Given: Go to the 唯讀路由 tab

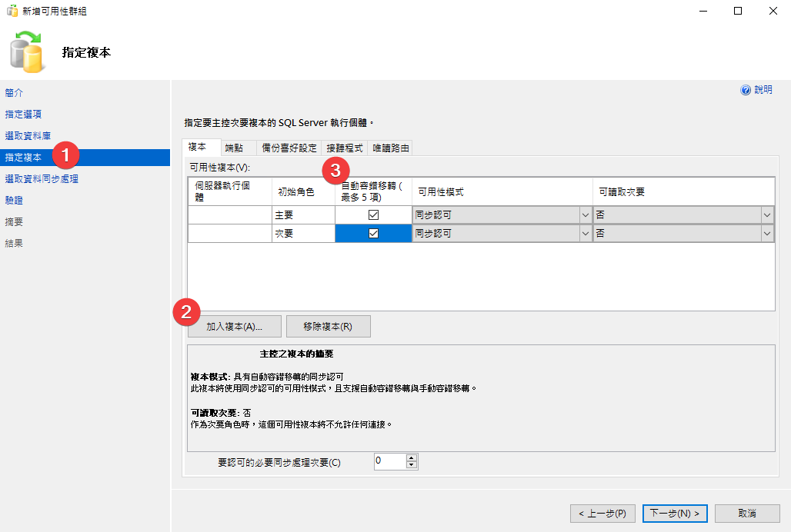Looking at the screenshot, I should click(392, 148).
